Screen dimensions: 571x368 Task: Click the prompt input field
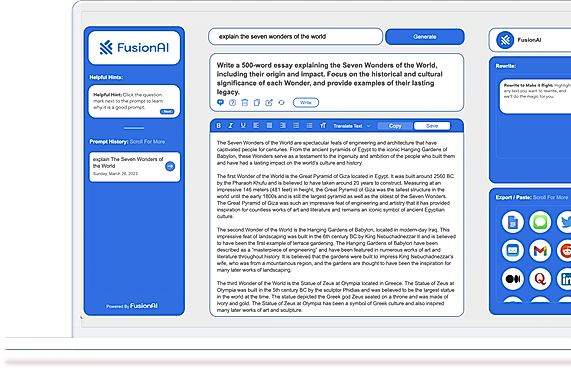pos(295,36)
